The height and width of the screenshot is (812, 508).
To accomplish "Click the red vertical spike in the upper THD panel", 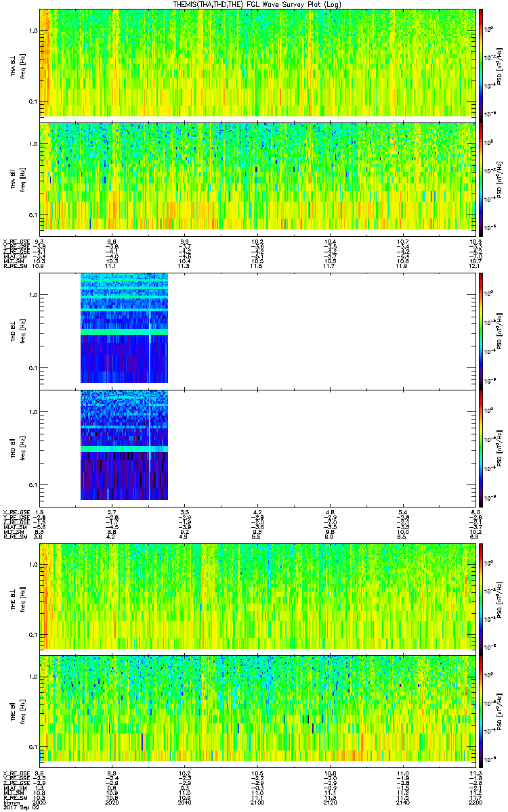I will click(x=148, y=328).
